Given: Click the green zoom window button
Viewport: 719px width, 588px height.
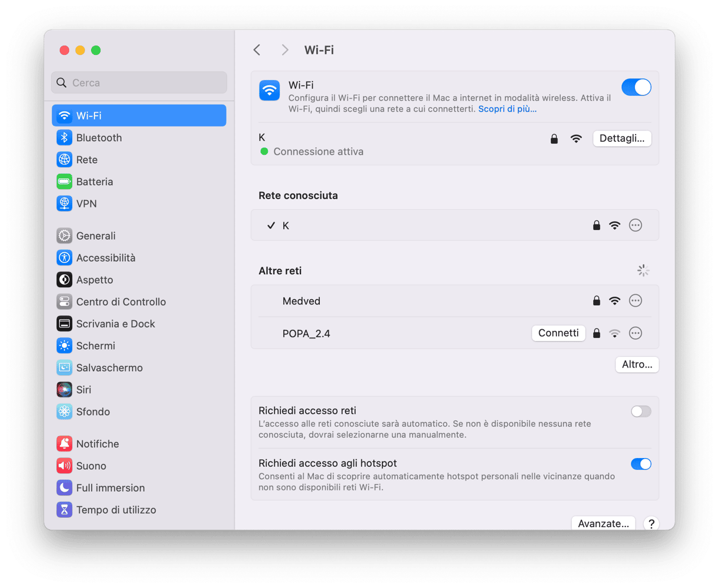Looking at the screenshot, I should 96,50.
